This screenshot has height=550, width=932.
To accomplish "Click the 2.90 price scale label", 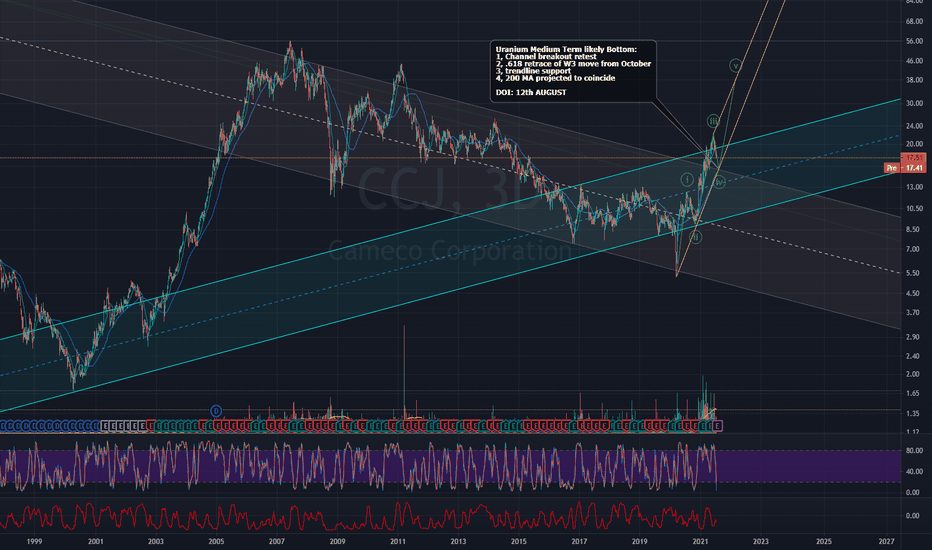I will tap(914, 337).
